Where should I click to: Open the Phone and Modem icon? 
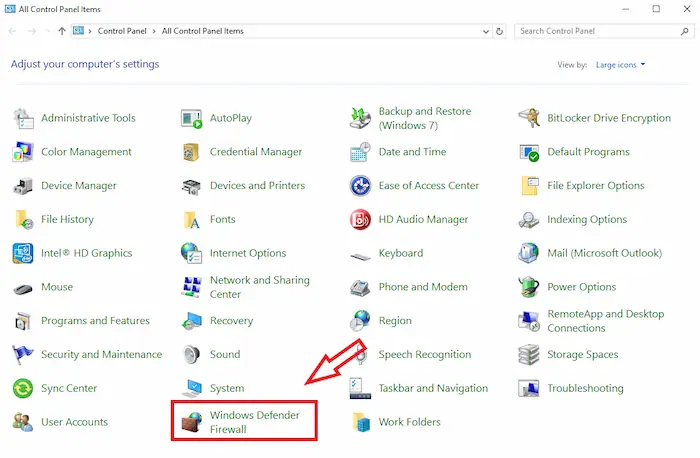pyautogui.click(x=360, y=287)
